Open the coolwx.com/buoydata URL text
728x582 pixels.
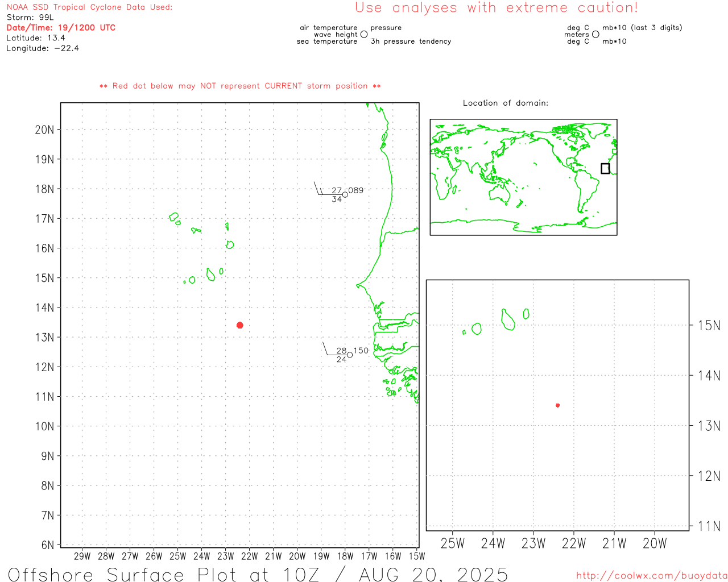coord(652,576)
